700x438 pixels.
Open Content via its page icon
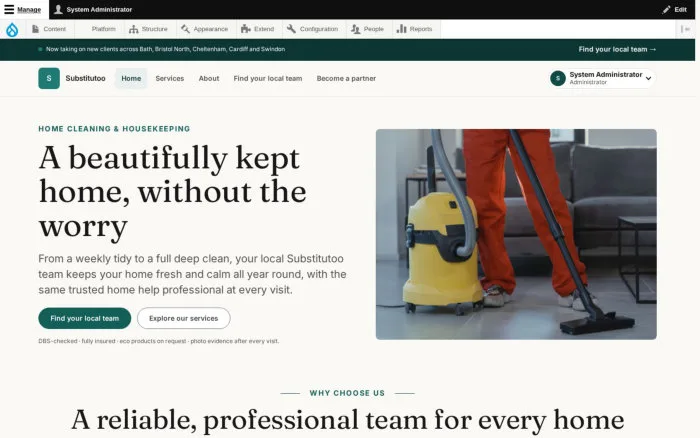click(35, 29)
